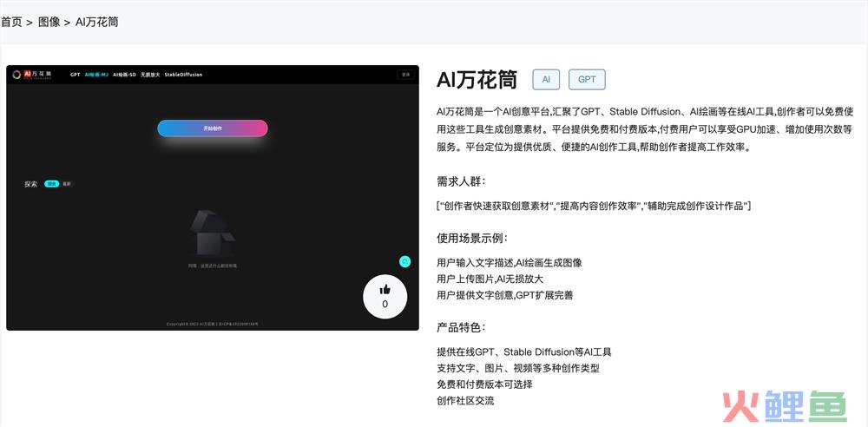
Task: Click the AI tag next to the title
Action: 546,79
